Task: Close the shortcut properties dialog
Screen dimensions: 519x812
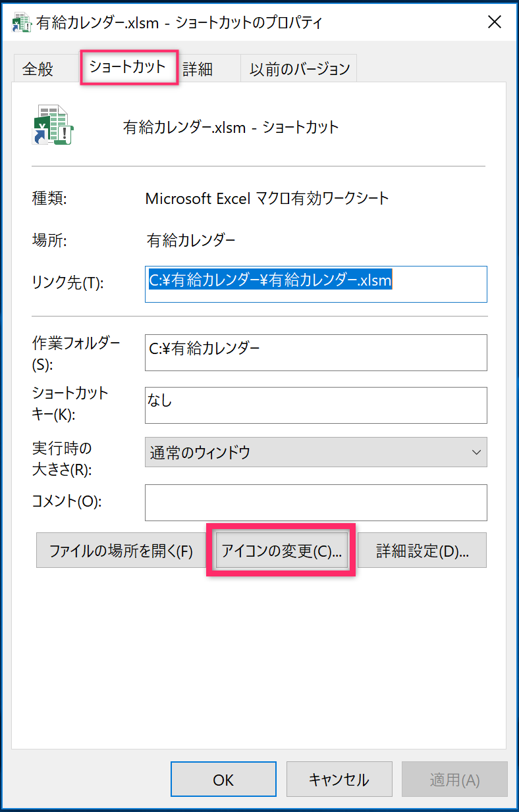Action: coord(495,23)
